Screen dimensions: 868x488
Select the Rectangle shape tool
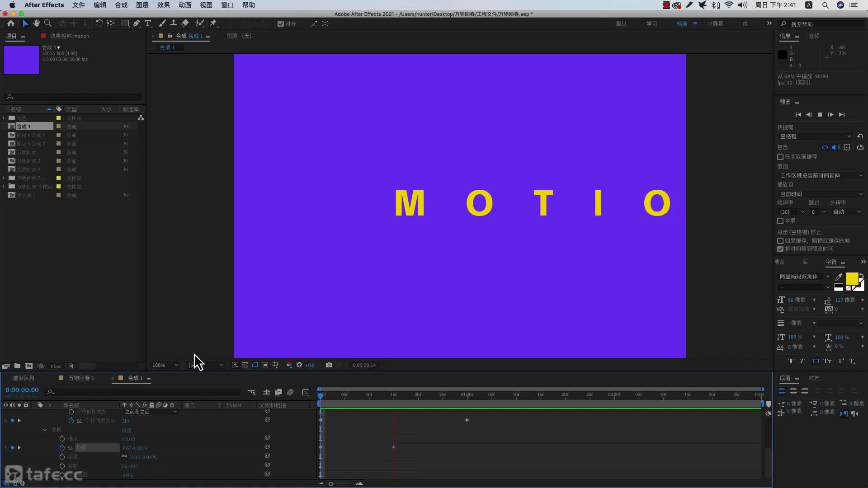pyautogui.click(x=125, y=23)
